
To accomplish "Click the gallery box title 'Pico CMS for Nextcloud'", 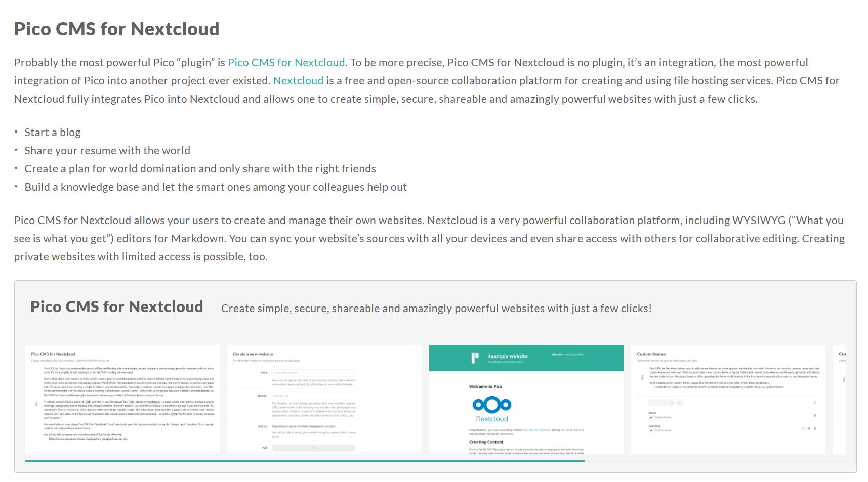I will point(116,307).
